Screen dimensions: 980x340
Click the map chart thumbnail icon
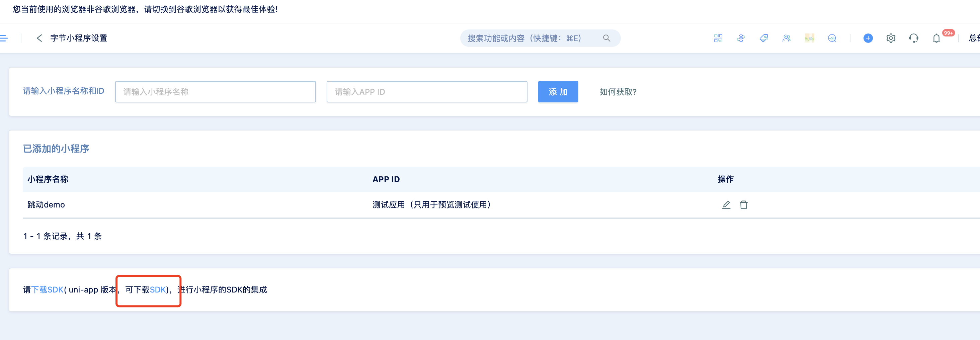(x=809, y=38)
